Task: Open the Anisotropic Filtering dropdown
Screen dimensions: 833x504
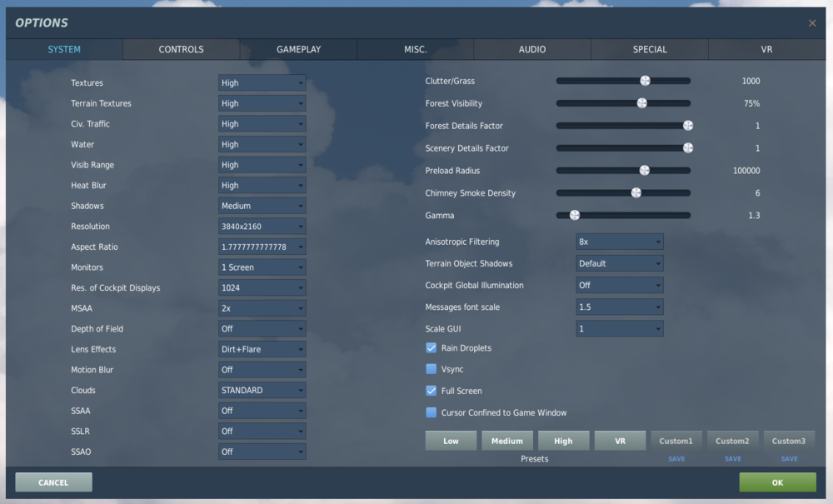Action: 620,242
